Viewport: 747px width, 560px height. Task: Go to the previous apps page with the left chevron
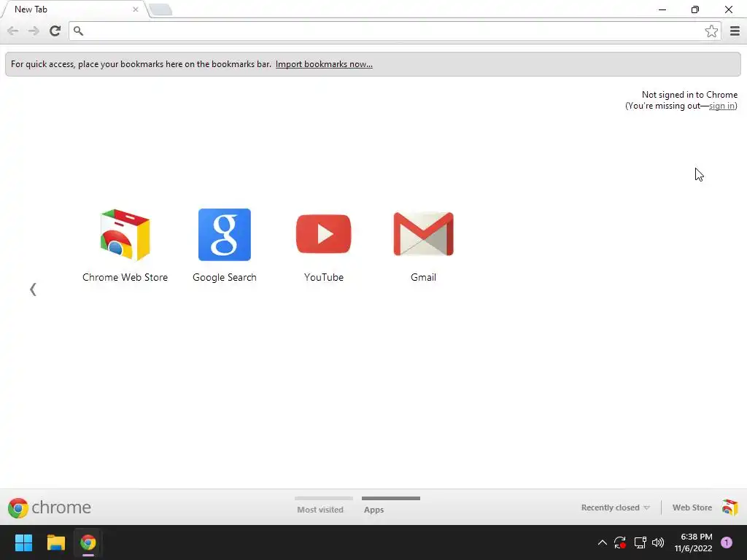point(33,289)
